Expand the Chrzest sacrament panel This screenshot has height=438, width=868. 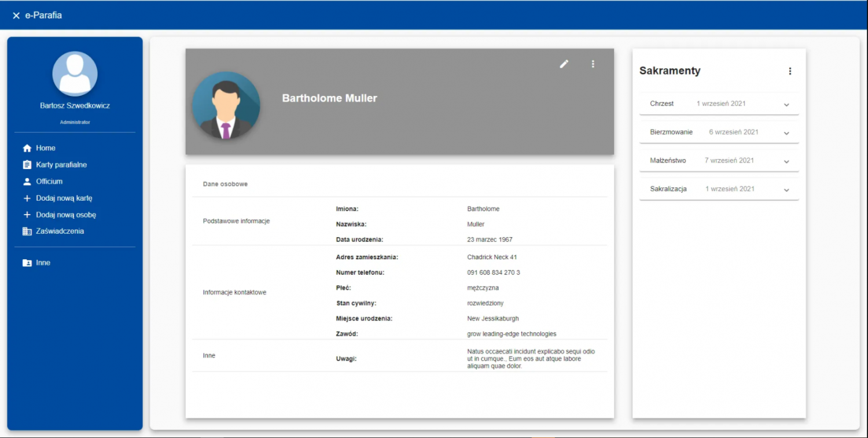(719, 104)
